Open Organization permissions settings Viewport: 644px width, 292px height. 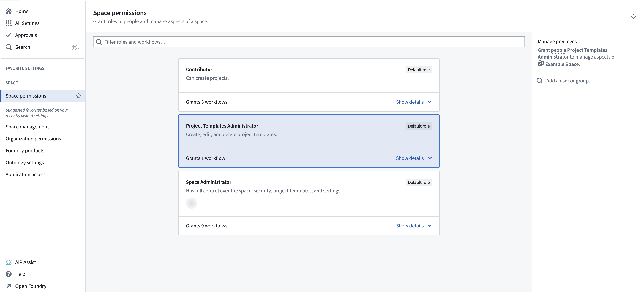33,138
